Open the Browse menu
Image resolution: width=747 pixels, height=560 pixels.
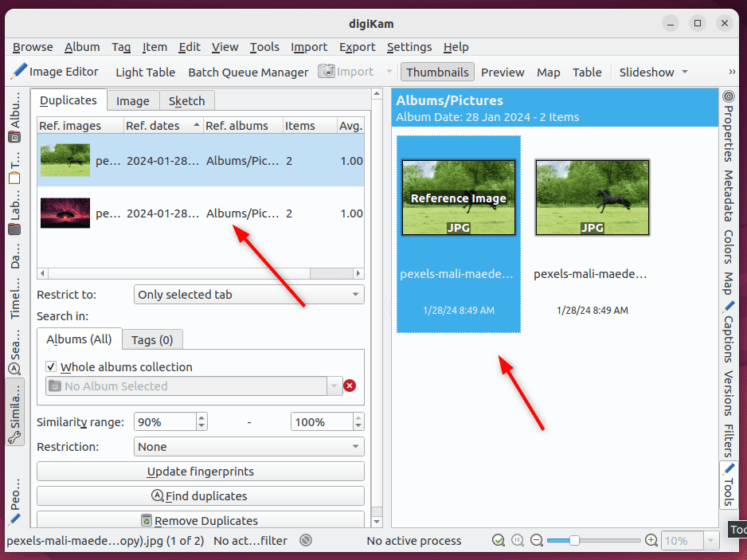click(33, 47)
